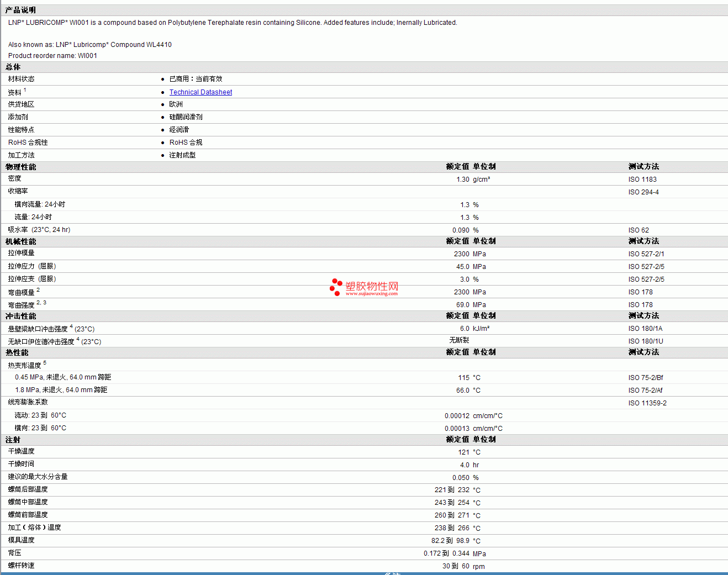Select screw speed 30 到 60 rpm

tap(463, 566)
